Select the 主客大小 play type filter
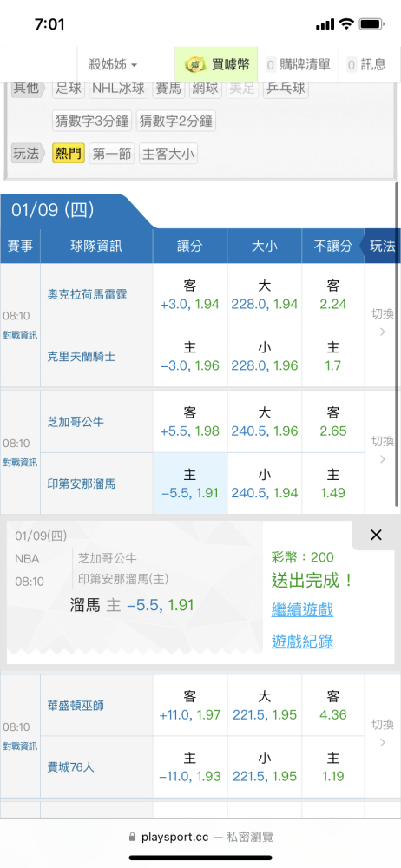Image resolution: width=401 pixels, height=868 pixels. tap(168, 154)
